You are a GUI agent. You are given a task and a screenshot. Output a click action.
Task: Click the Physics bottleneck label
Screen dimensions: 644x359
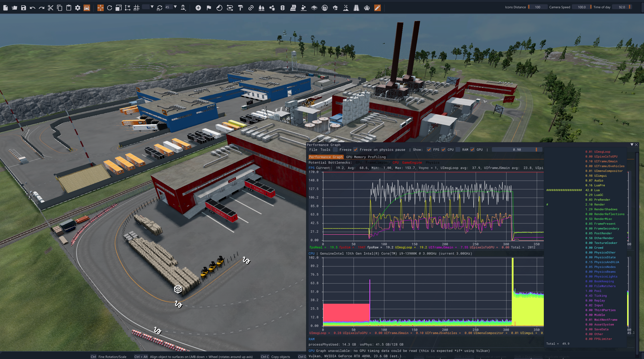point(433,163)
